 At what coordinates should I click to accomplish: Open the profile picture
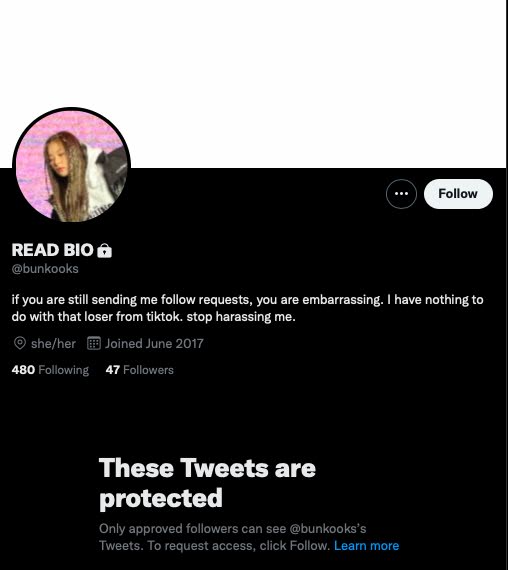click(72, 166)
